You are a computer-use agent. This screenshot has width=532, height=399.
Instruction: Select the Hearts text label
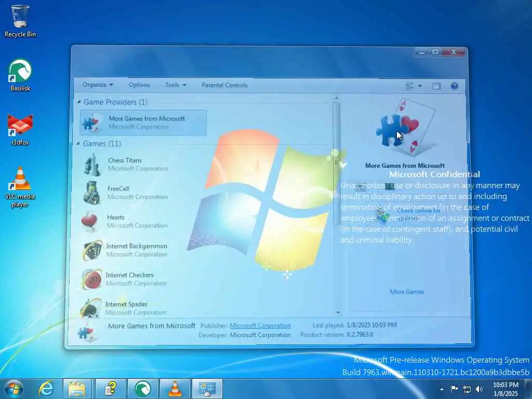point(116,217)
